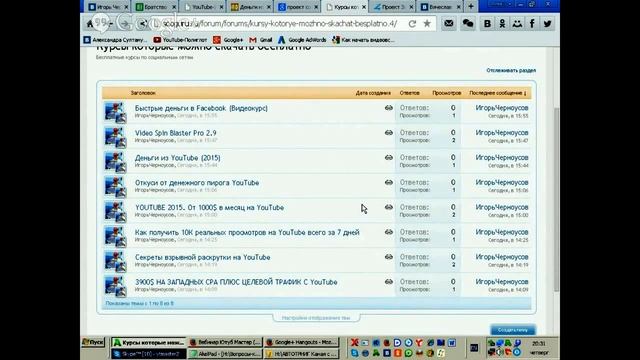Image resolution: width=640 pixels, height=360 pixels.
Task: Open ИгорьЧерноусов profile in first row's last message
Action: [502, 108]
